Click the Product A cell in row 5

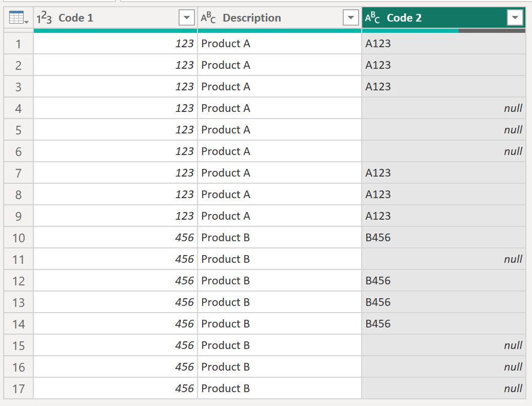tap(280, 130)
